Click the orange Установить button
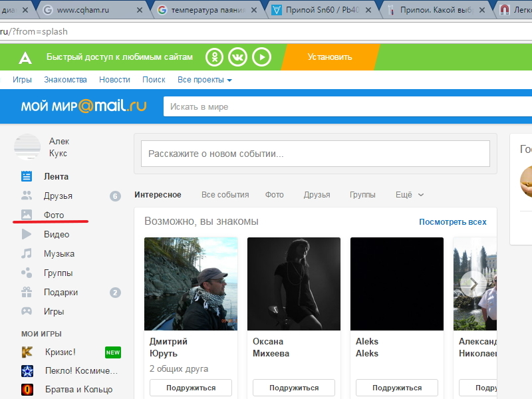The width and height of the screenshot is (532, 399). tap(330, 57)
